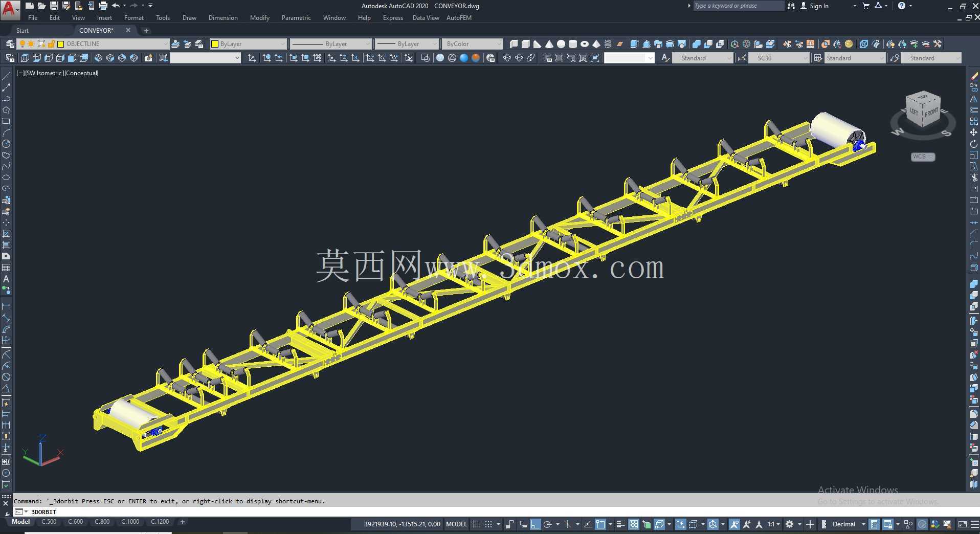This screenshot has width=980, height=534.
Task: Click the Line tool in Draw toolbar
Action: [x=6, y=76]
